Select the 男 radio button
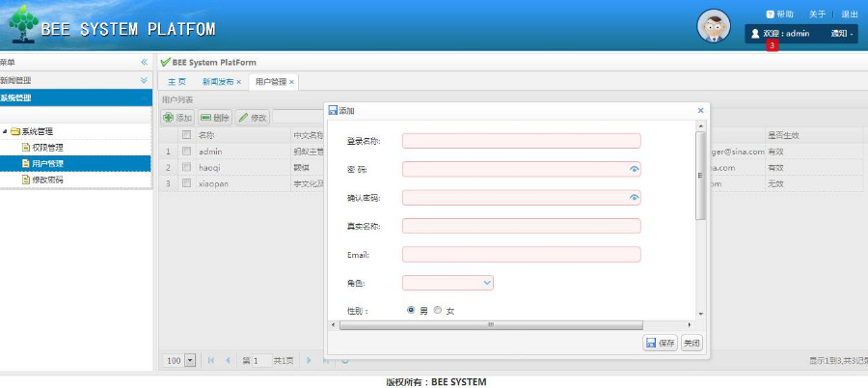The height and width of the screenshot is (388, 868). (411, 310)
